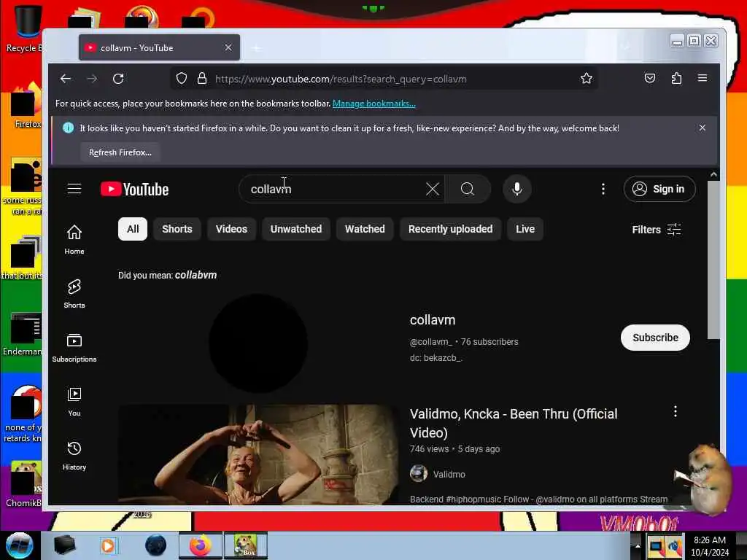Image resolution: width=747 pixels, height=560 pixels.
Task: Open You in the YouTube sidebar
Action: (74, 402)
